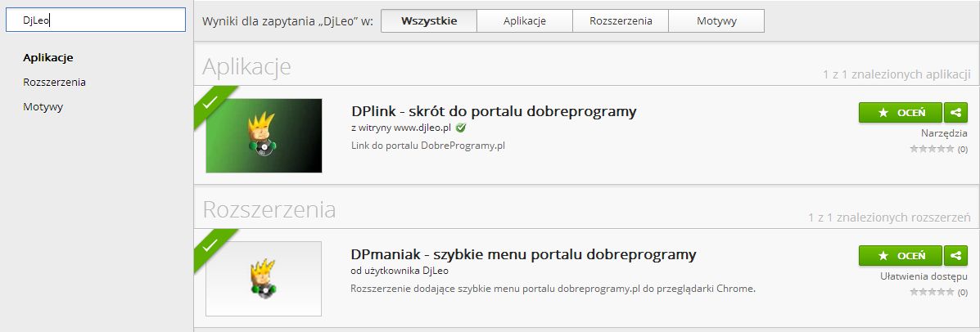The height and width of the screenshot is (332, 980).
Task: Click the 'od użytkownika DjLeo' text
Action: pos(400,271)
